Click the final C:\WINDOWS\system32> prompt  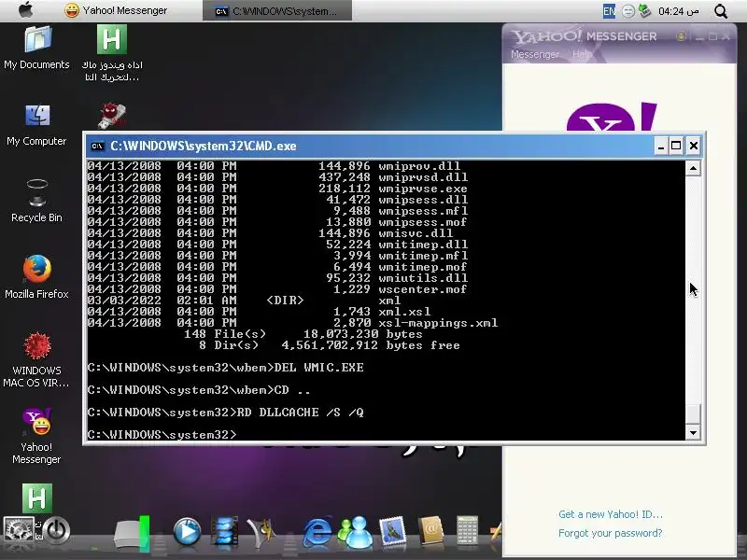click(162, 434)
